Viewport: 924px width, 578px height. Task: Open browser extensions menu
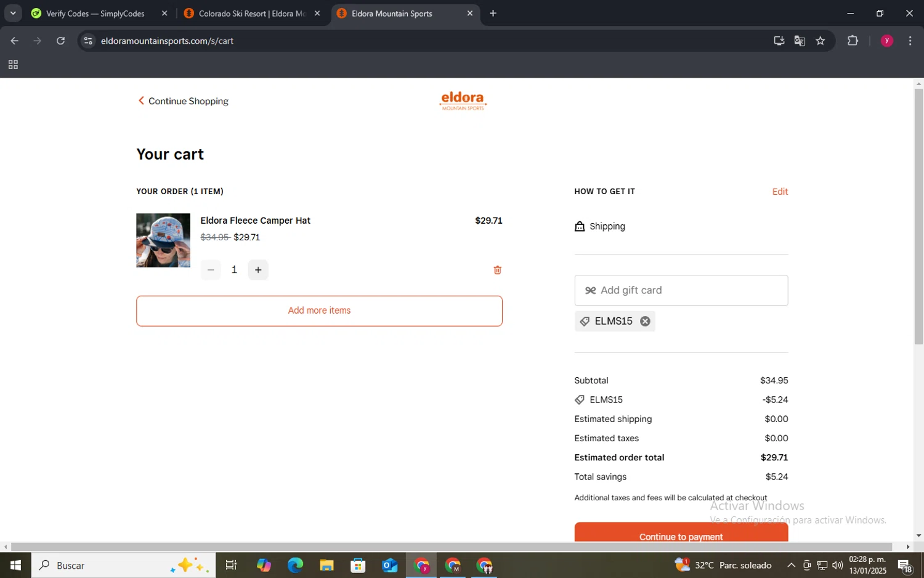pyautogui.click(x=853, y=41)
